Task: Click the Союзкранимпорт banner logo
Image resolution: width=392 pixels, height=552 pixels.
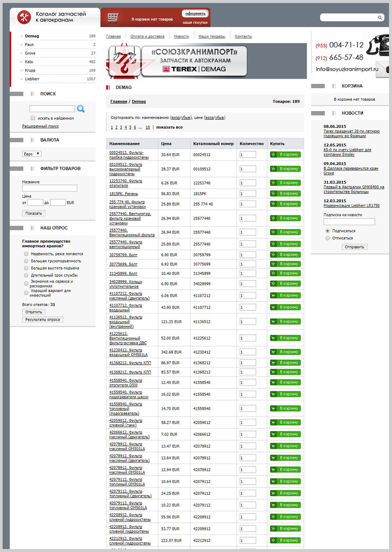Action: pos(177,61)
